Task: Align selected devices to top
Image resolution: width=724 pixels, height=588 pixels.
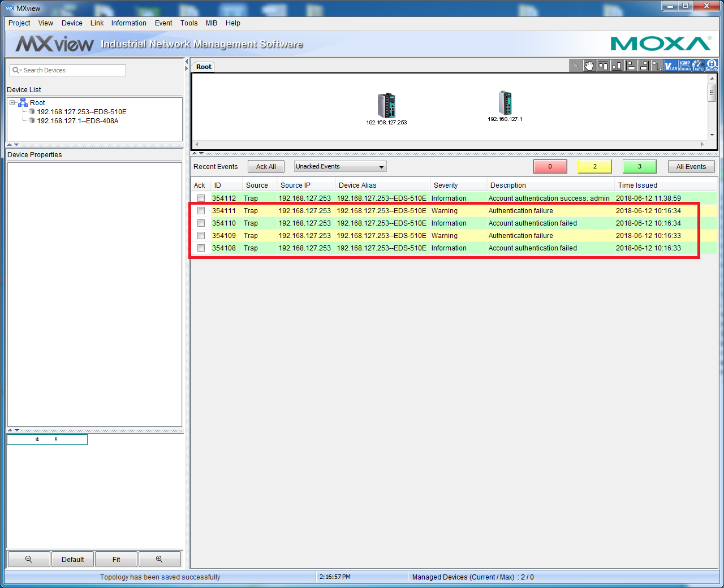Action: pos(603,65)
